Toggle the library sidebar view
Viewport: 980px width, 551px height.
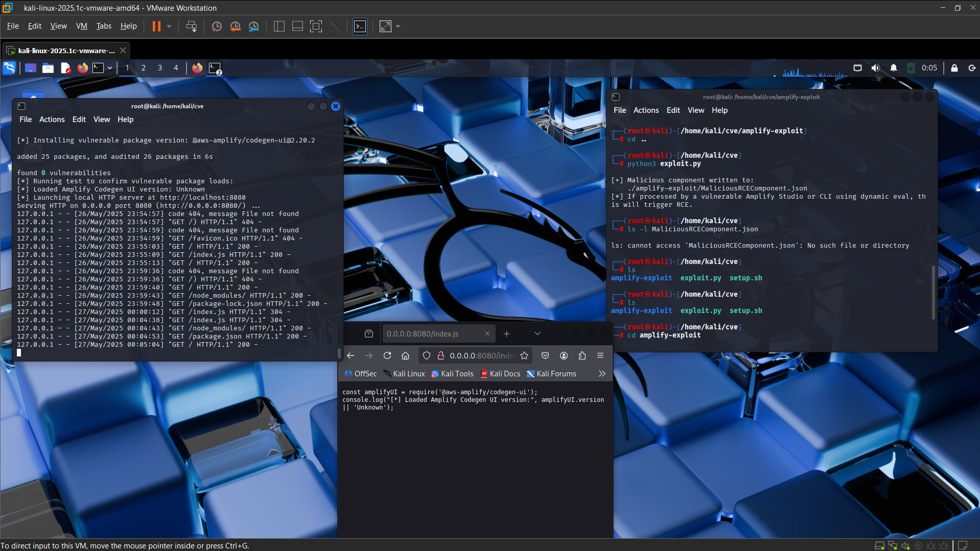(279, 26)
